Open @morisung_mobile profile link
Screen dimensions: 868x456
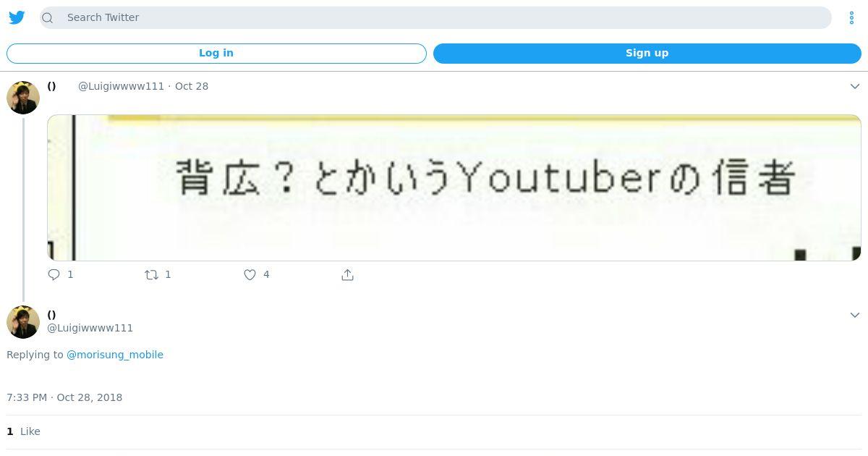[x=115, y=355]
